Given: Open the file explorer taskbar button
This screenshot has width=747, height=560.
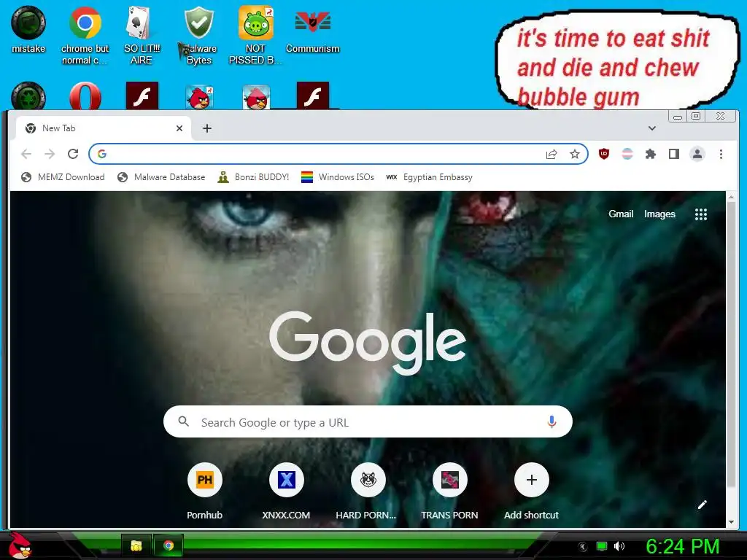Looking at the screenshot, I should pos(136,545).
